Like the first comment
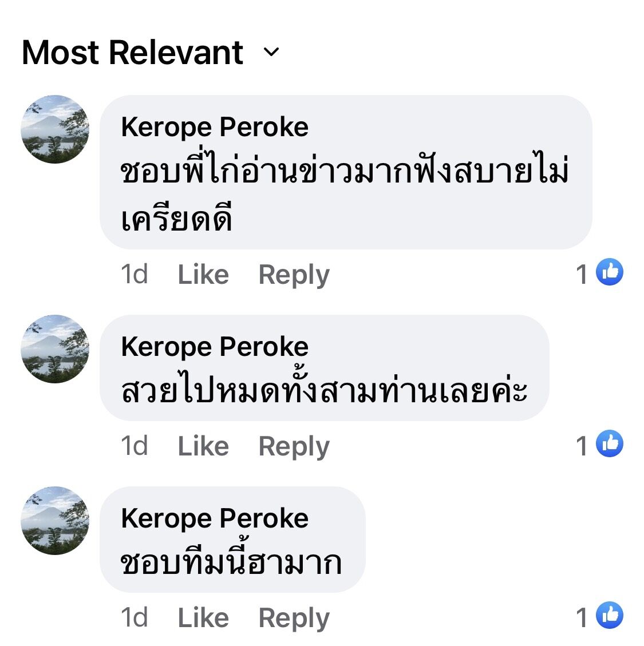Image resolution: width=644 pixels, height=646 pixels. 203,274
